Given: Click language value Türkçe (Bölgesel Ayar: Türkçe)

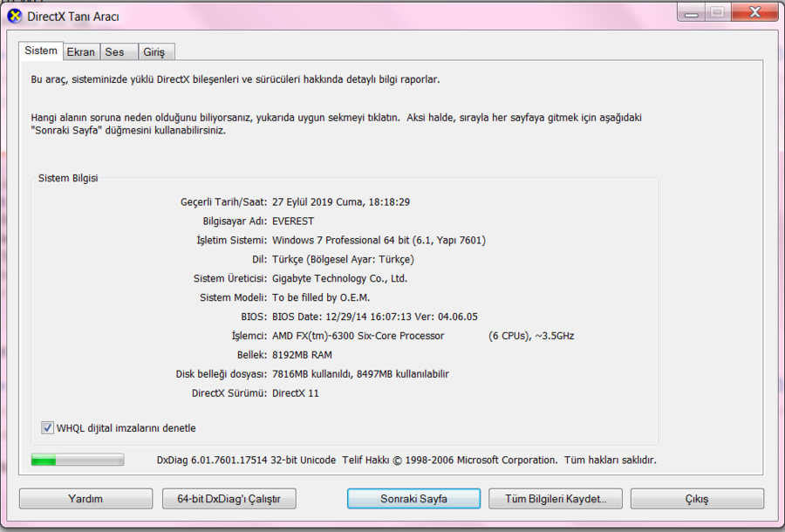Looking at the screenshot, I should [x=343, y=259].
